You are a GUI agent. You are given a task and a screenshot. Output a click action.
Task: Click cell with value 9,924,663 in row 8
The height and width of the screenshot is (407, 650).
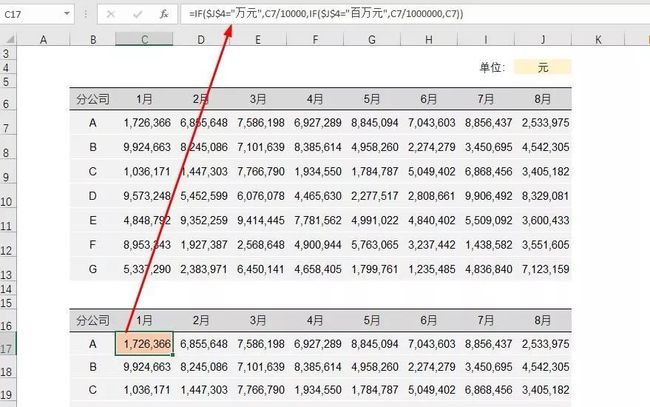[147, 147]
